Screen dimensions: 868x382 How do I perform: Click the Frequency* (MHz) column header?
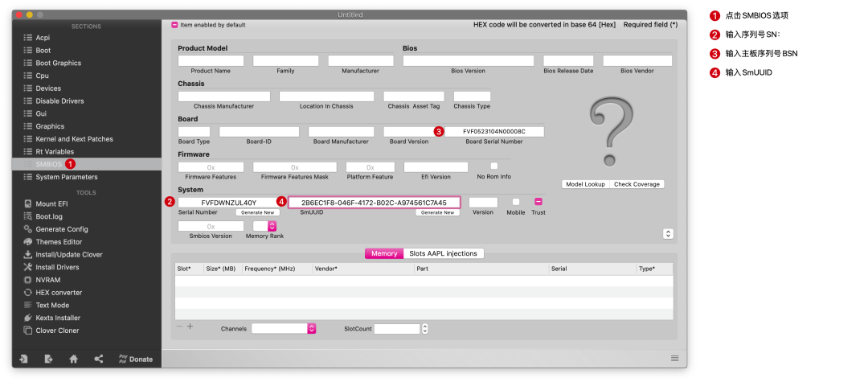click(x=277, y=269)
